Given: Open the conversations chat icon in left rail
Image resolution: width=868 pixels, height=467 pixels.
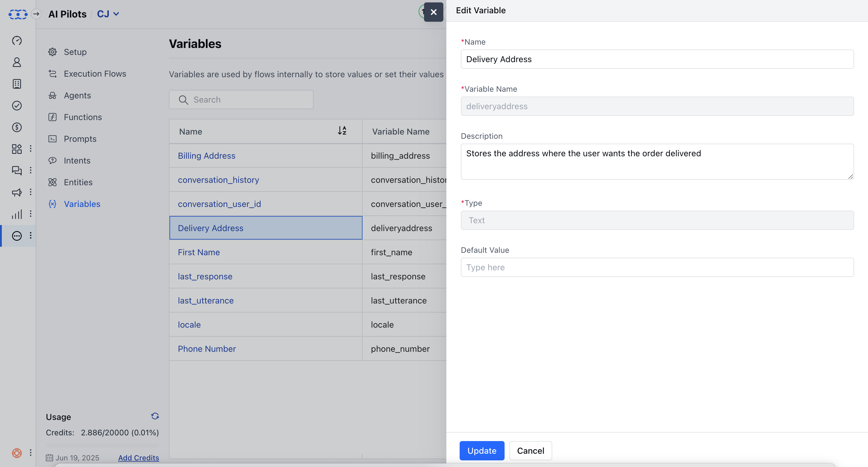Looking at the screenshot, I should [17, 170].
